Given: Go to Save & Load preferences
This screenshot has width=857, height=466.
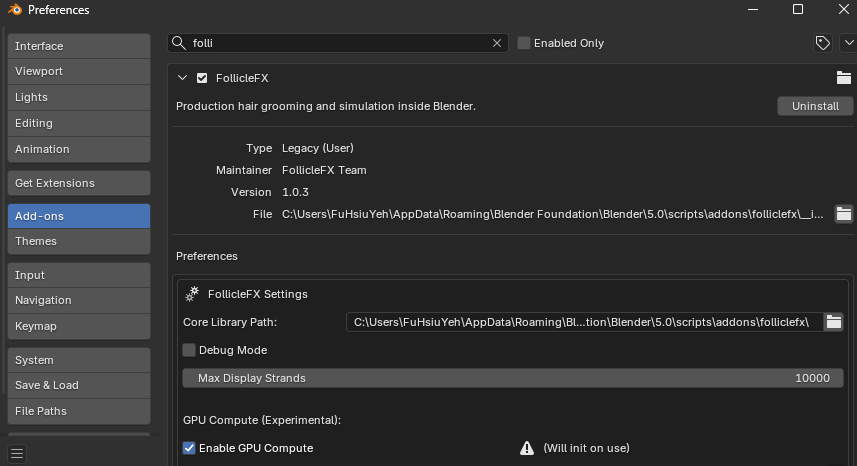Looking at the screenshot, I should tap(79, 385).
